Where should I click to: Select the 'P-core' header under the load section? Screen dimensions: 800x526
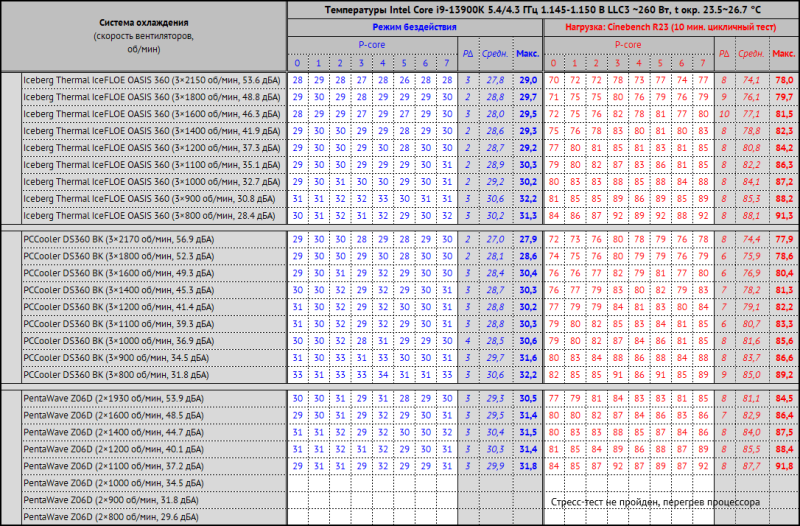[x=628, y=45]
